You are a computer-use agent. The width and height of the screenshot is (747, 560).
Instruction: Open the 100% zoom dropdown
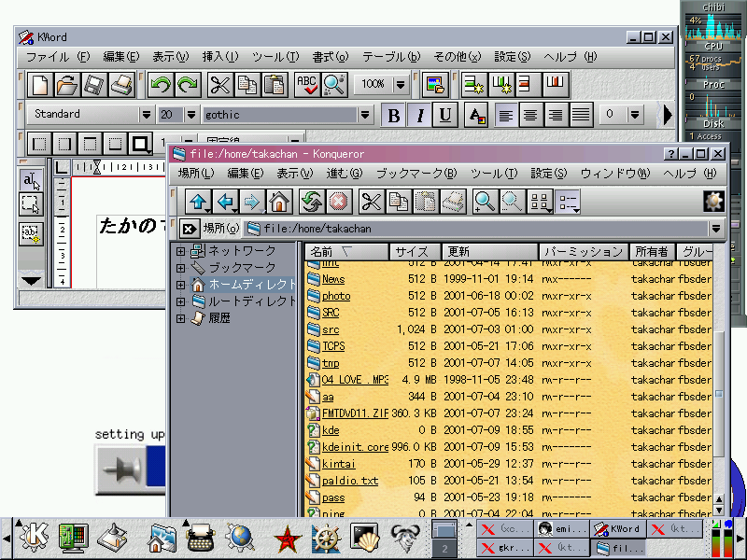(x=401, y=85)
